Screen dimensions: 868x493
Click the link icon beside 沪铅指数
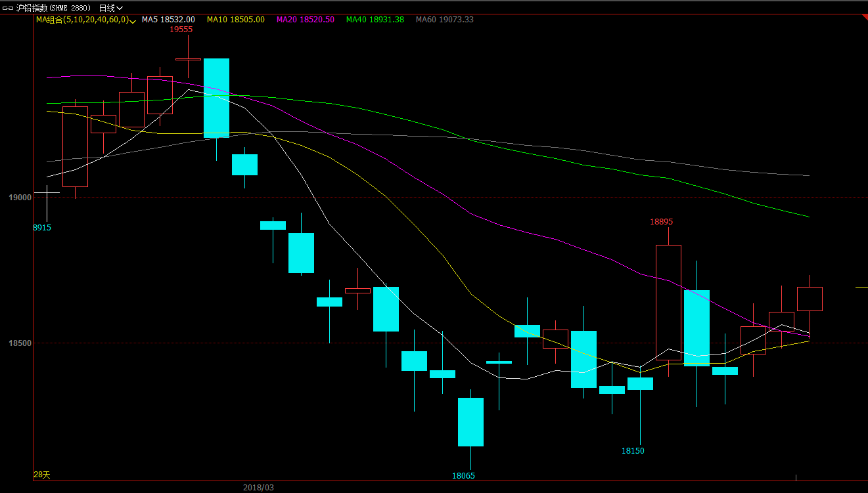tap(8, 8)
